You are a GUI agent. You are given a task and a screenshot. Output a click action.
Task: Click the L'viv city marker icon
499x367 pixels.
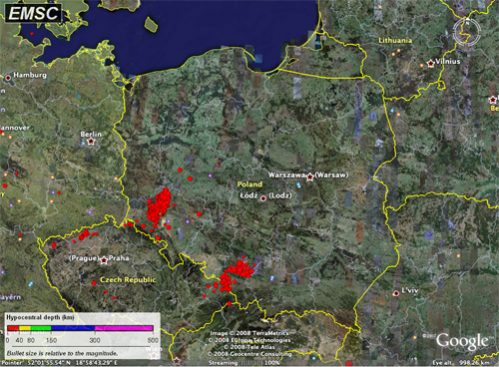(x=396, y=293)
